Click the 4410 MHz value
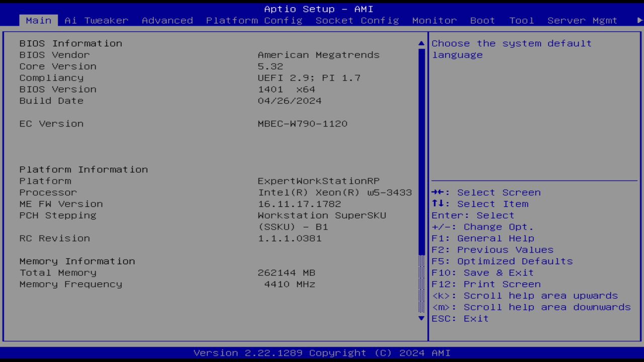 click(x=290, y=285)
